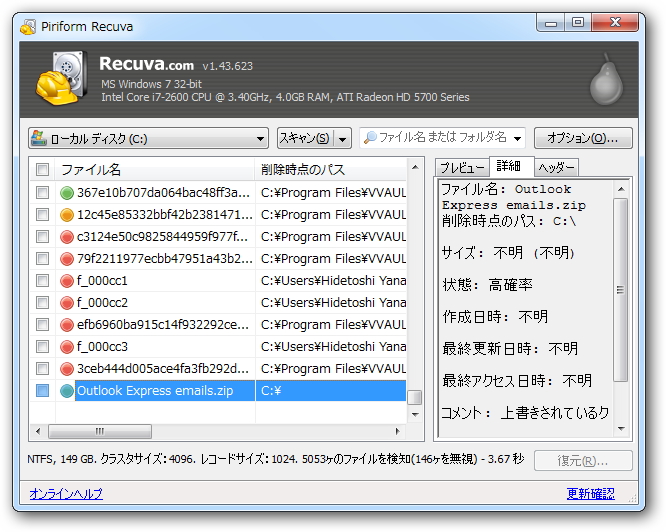Image resolution: width=666 pixels, height=532 pixels.
Task: Switch to the ヘッダー tab
Action: pyautogui.click(x=556, y=168)
